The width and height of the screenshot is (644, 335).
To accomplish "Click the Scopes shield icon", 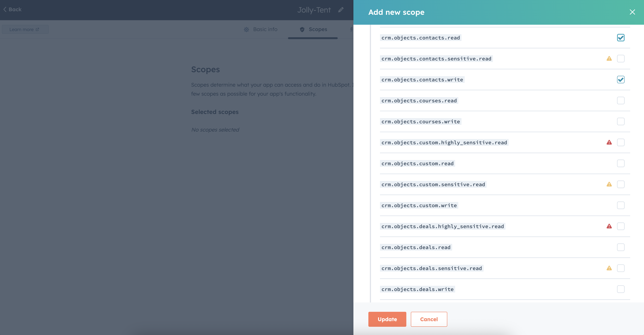I will point(302,30).
